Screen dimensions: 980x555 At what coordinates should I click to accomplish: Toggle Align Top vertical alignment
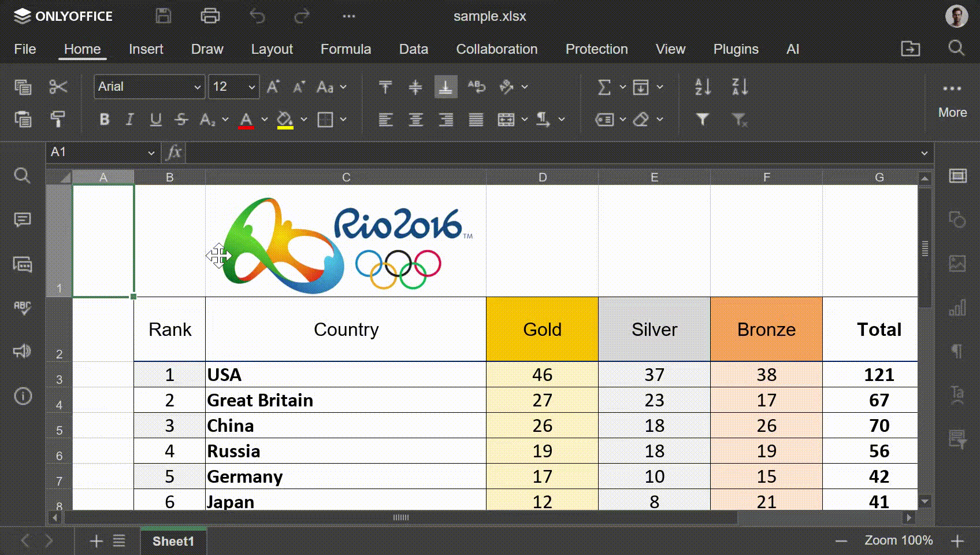coord(385,87)
